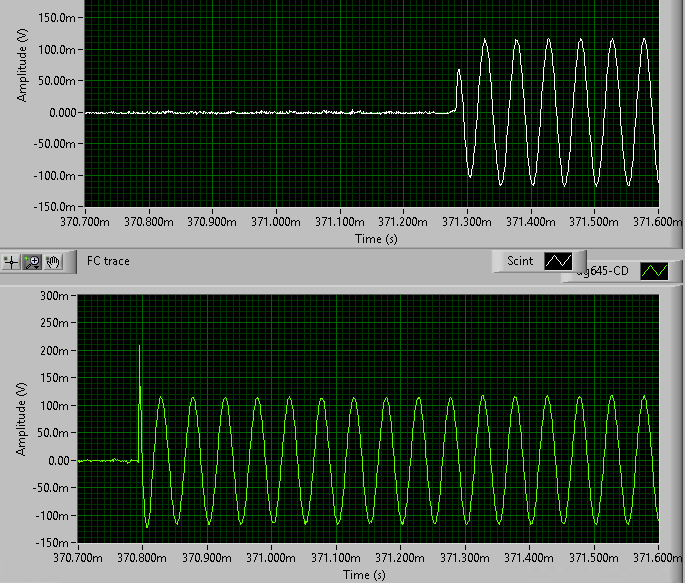Click bottom graph 371.500m time tick label

(594, 558)
